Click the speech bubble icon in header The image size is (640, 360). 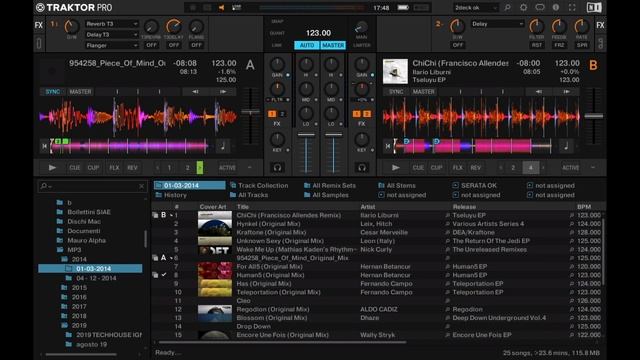click(540, 7)
